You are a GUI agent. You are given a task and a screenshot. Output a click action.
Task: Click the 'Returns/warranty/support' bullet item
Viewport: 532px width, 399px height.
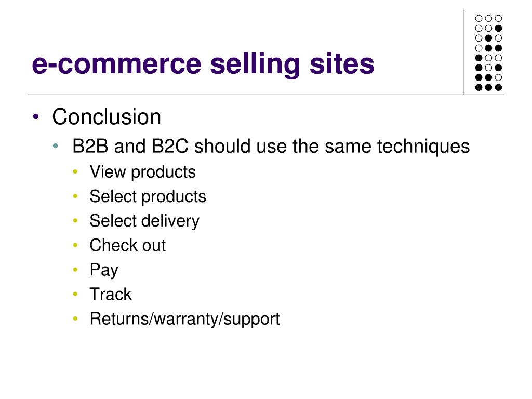(184, 320)
